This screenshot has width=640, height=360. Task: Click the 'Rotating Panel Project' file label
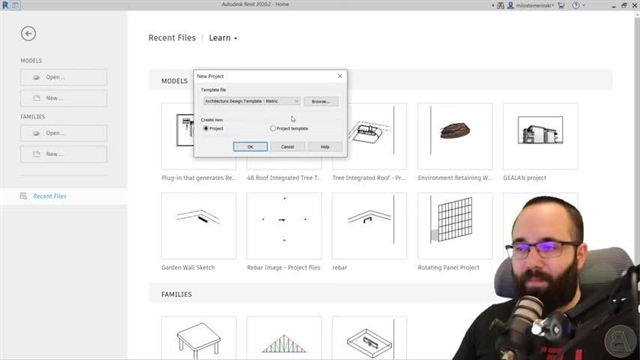point(449,268)
